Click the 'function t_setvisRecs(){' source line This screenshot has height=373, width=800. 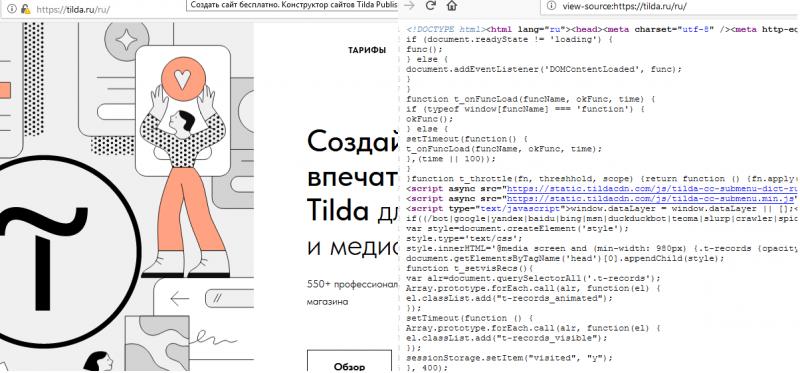click(x=469, y=268)
